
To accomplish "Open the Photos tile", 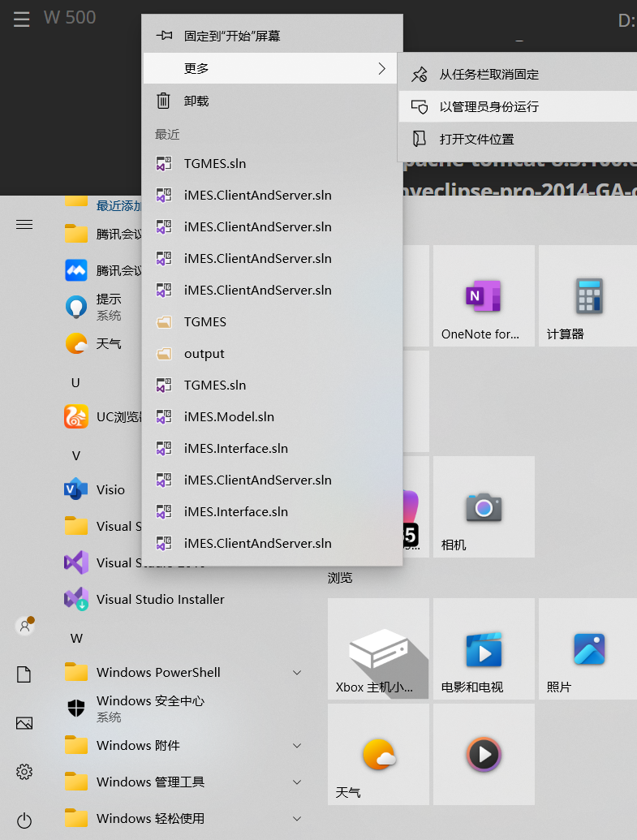I will click(x=588, y=648).
